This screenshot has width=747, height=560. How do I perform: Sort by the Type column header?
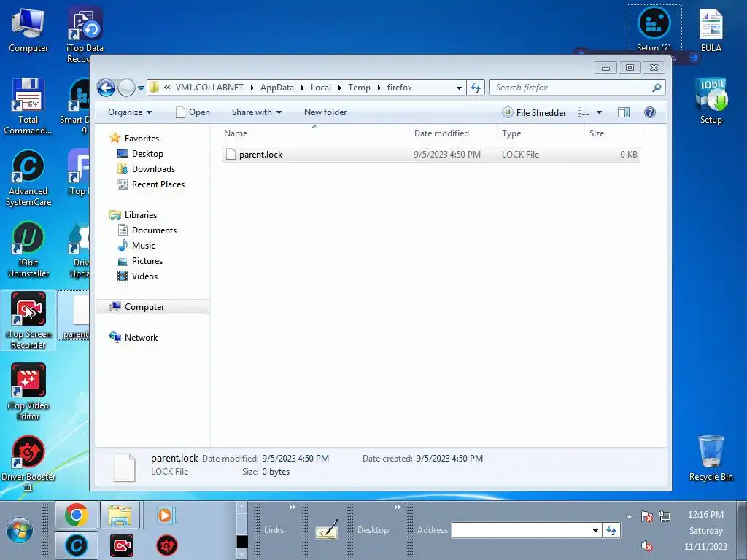click(541, 133)
